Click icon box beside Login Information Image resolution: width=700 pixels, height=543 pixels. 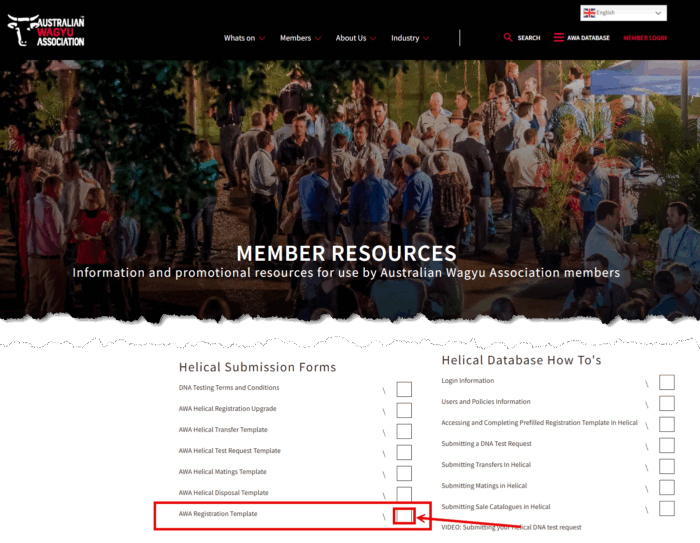pyautogui.click(x=667, y=383)
